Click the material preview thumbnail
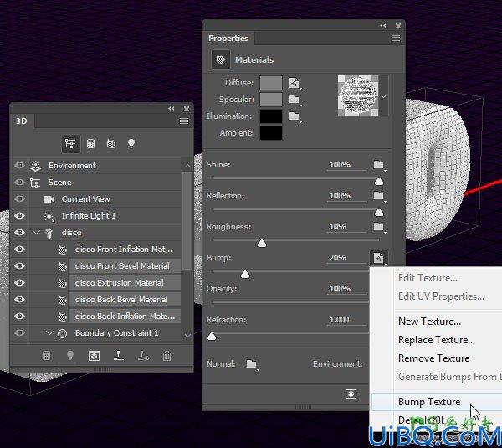502x448 pixels. click(x=358, y=95)
